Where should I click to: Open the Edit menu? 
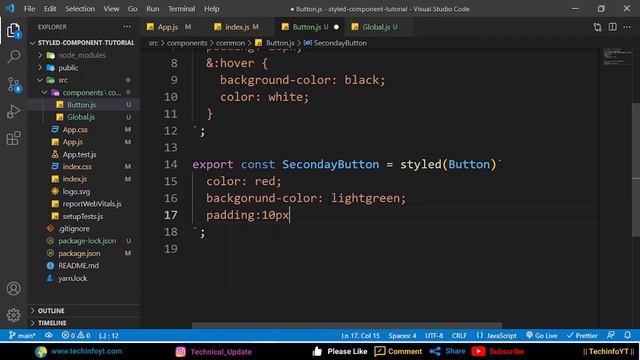(x=50, y=9)
